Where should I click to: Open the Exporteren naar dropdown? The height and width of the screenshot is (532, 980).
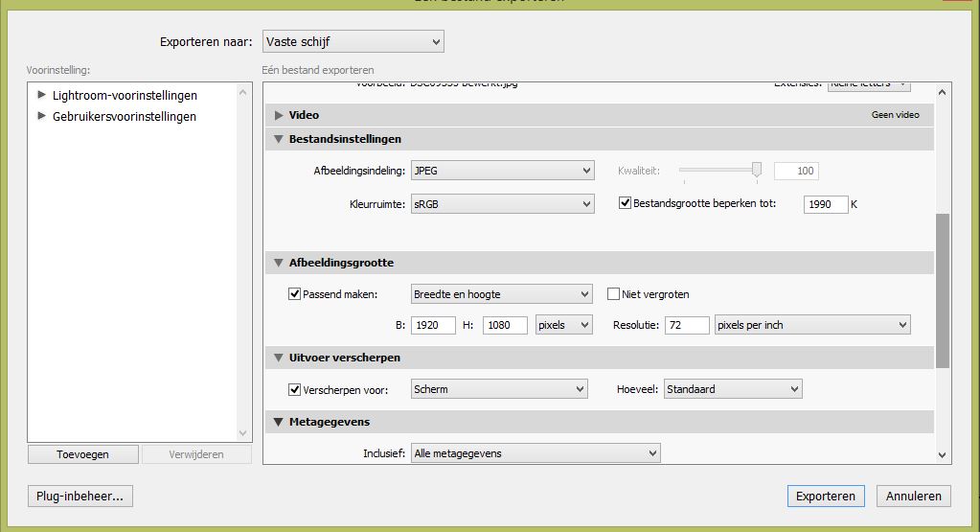pyautogui.click(x=353, y=41)
